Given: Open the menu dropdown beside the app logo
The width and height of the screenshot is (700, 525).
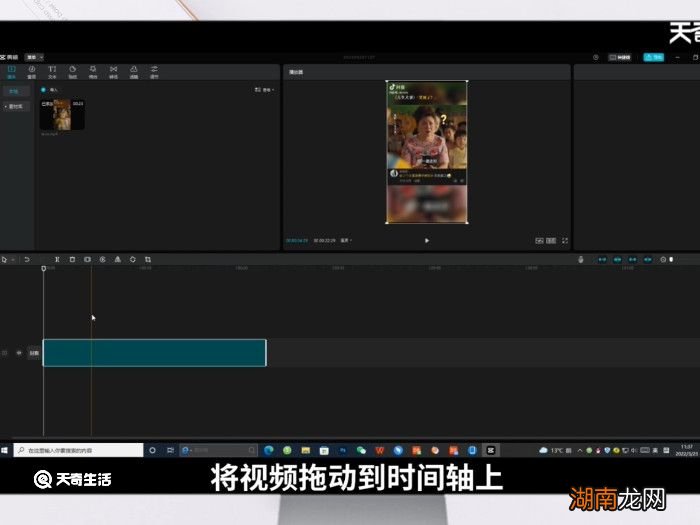Looking at the screenshot, I should point(34,57).
